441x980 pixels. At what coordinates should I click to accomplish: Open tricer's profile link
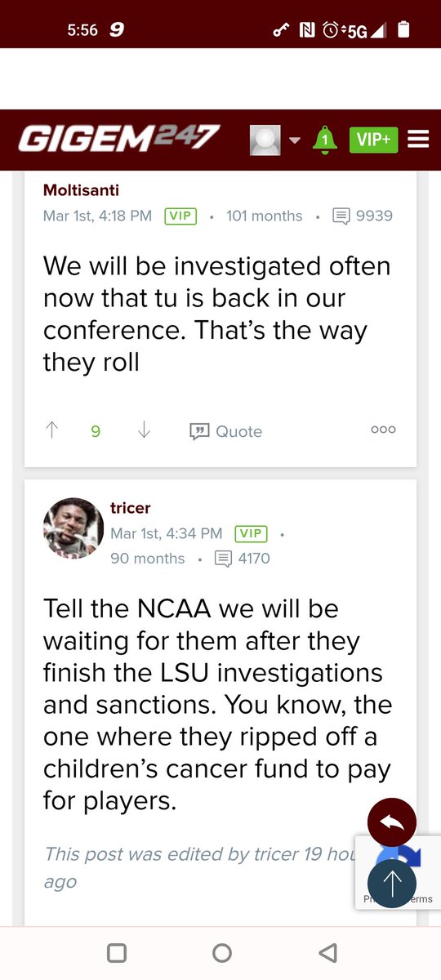pyautogui.click(x=131, y=508)
